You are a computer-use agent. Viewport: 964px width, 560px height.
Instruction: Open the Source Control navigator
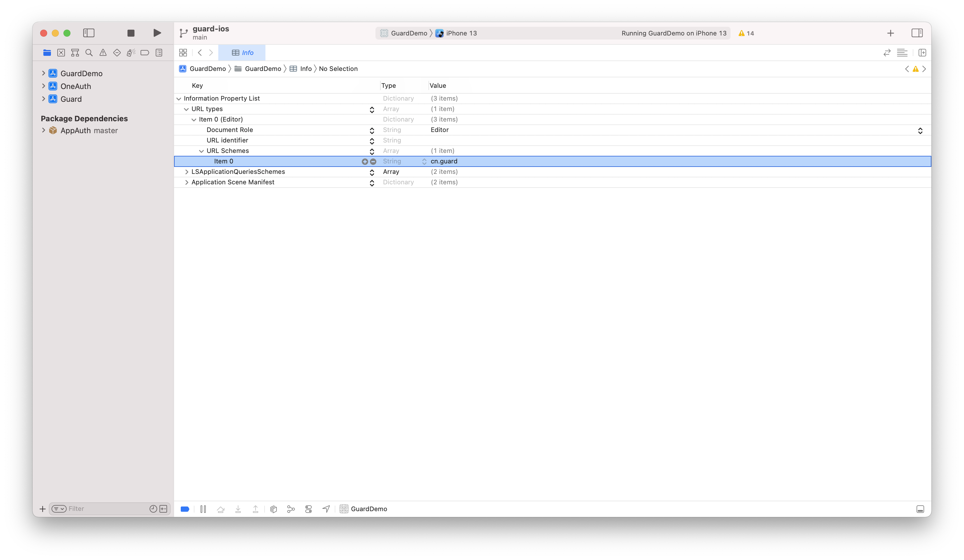[61, 53]
